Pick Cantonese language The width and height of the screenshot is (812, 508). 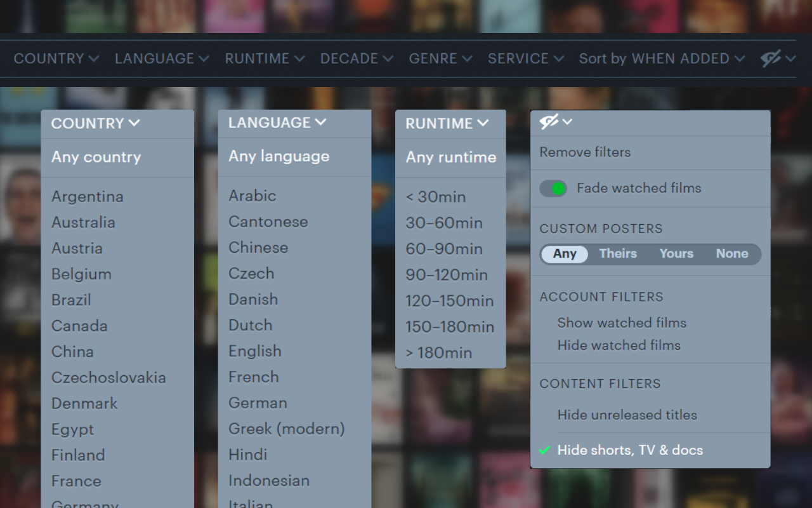coord(268,222)
